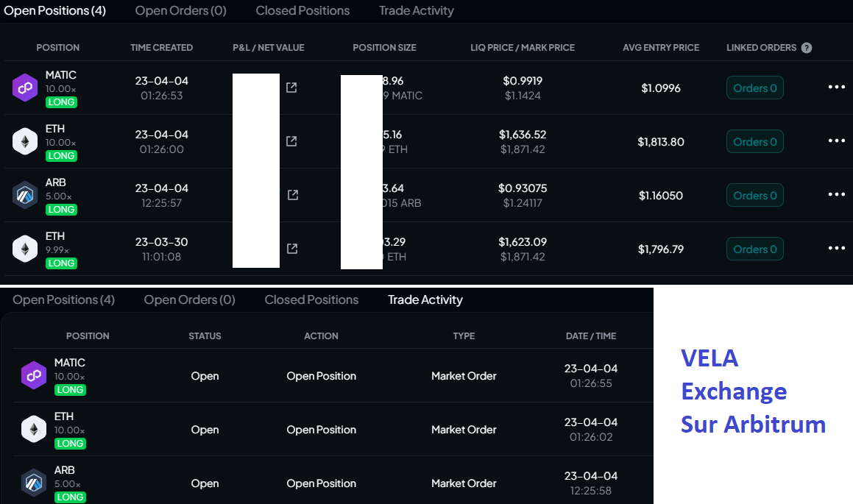
Task: Click the LIQ PRICE / MARK PRICE header
Action: [x=523, y=48]
